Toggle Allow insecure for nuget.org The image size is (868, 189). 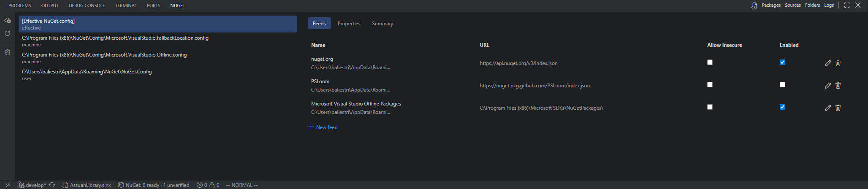[710, 62]
